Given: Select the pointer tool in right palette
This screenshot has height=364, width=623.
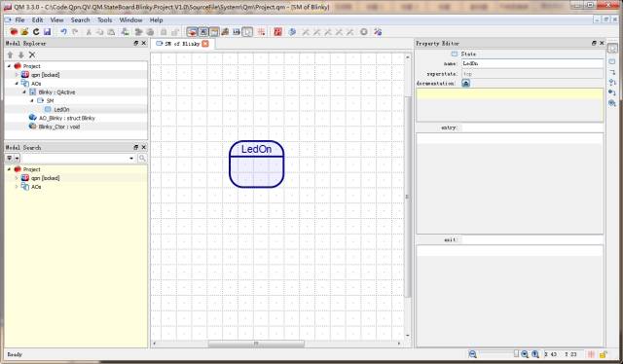Looking at the screenshot, I should [x=612, y=49].
